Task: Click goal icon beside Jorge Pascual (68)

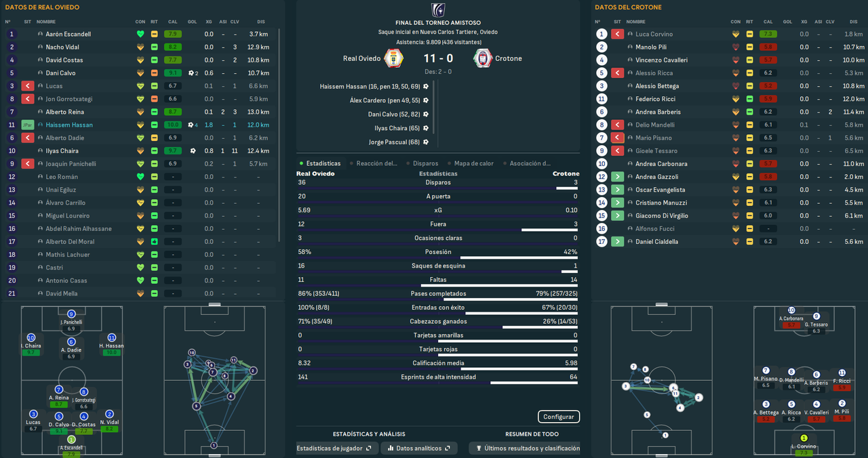Action: (425, 142)
